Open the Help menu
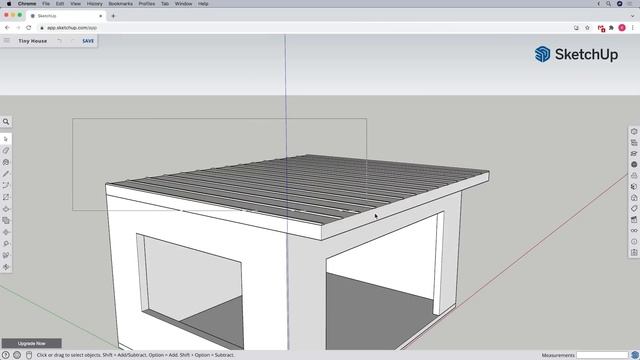Screen dimensions: 640x360 pos(203,4)
